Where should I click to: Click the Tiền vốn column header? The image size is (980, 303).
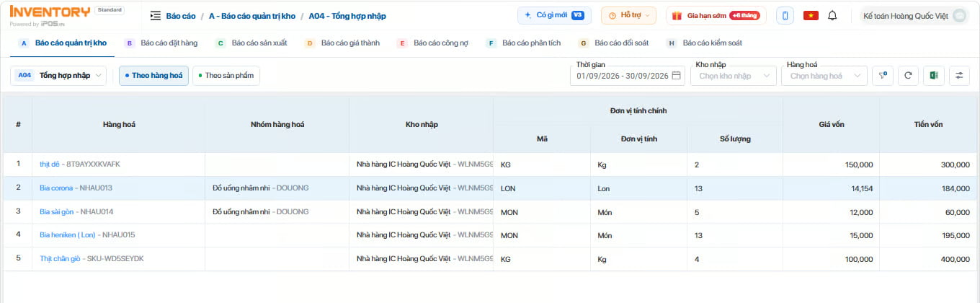tap(928, 125)
